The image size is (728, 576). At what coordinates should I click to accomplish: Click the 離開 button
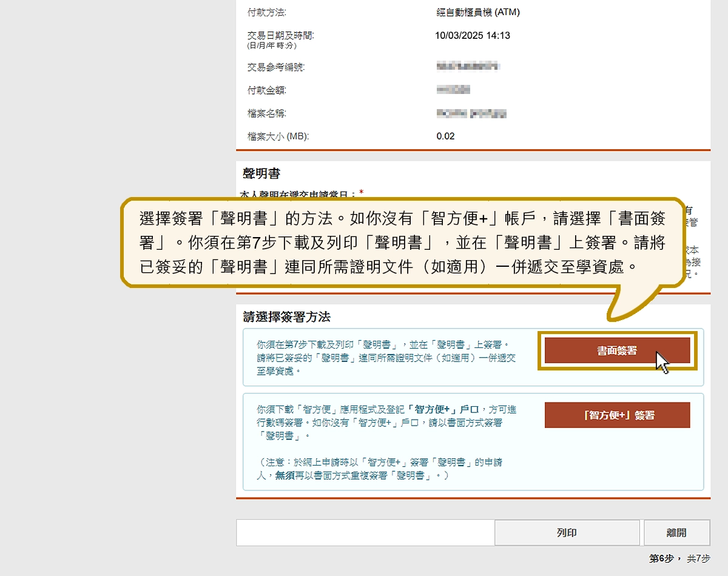[676, 533]
